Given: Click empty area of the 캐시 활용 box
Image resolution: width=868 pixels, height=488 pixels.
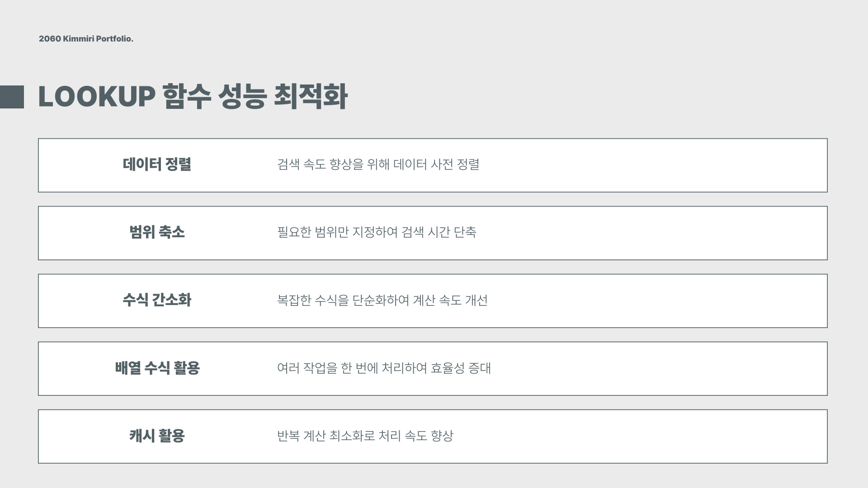Looking at the screenshot, I should click(x=656, y=436).
